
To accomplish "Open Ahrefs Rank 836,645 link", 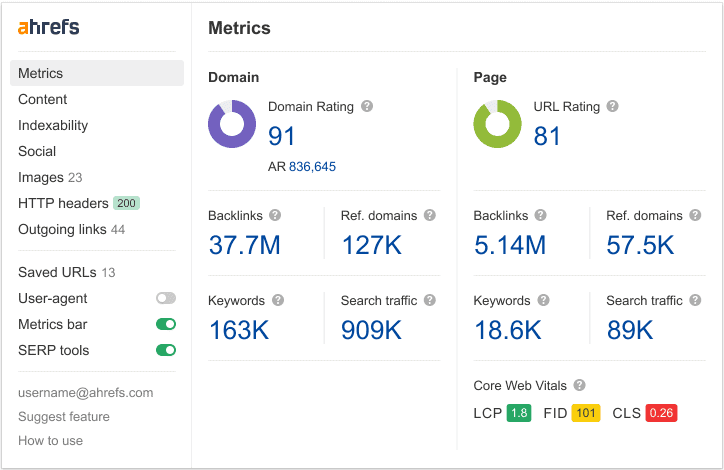I will [312, 167].
